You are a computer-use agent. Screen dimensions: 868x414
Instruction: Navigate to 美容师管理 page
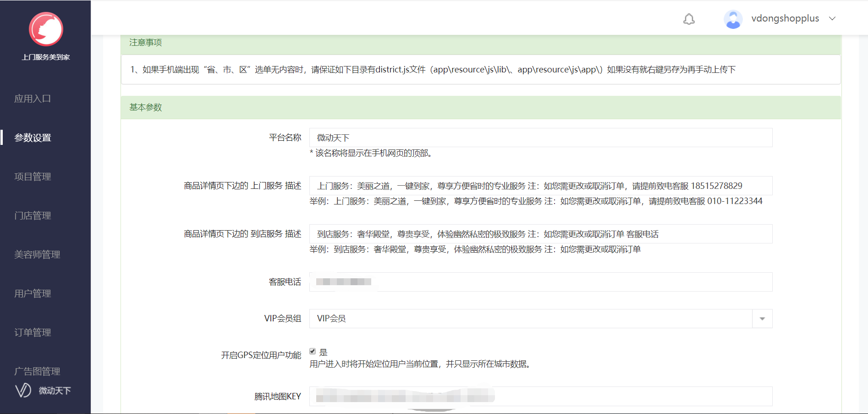(37, 254)
